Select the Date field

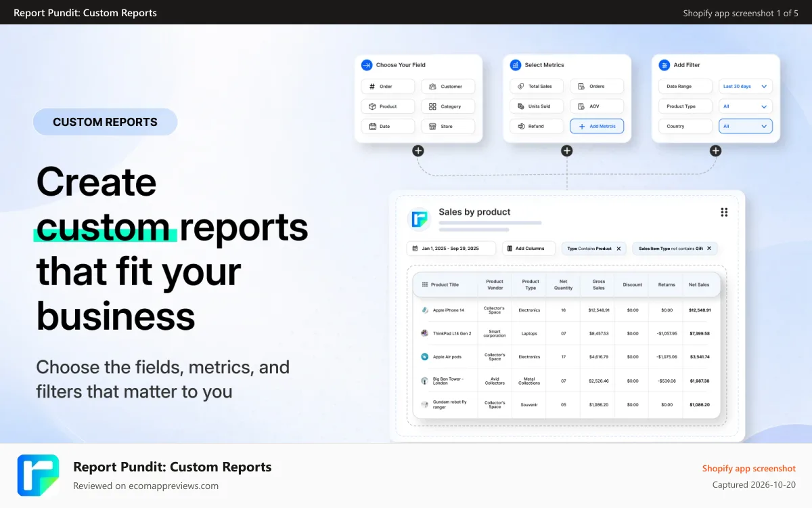[388, 126]
